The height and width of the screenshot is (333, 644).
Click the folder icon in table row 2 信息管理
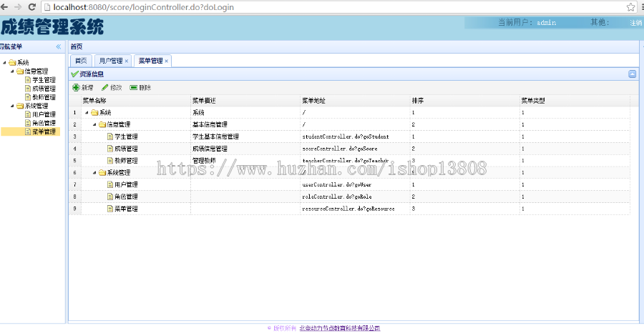point(102,124)
